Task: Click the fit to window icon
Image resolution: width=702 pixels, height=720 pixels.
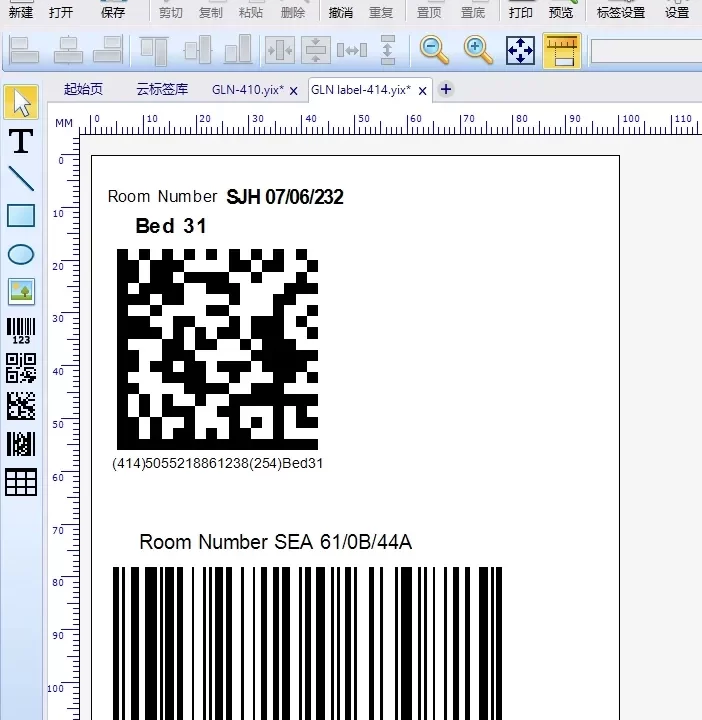Action: click(x=520, y=51)
